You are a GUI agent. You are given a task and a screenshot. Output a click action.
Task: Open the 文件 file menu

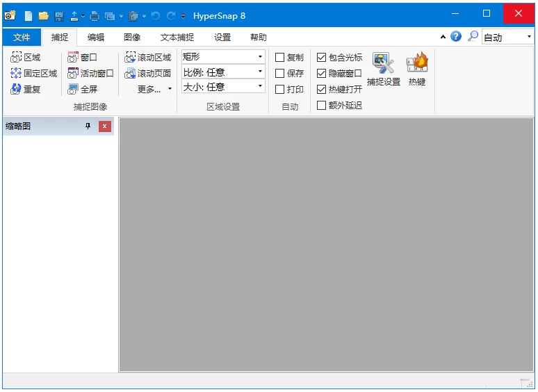pos(22,38)
